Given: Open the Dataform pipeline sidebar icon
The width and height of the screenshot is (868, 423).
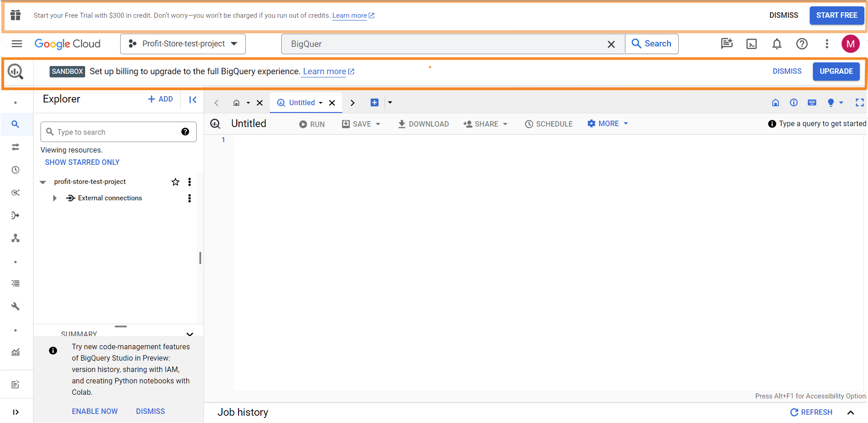Looking at the screenshot, I should (x=15, y=215).
